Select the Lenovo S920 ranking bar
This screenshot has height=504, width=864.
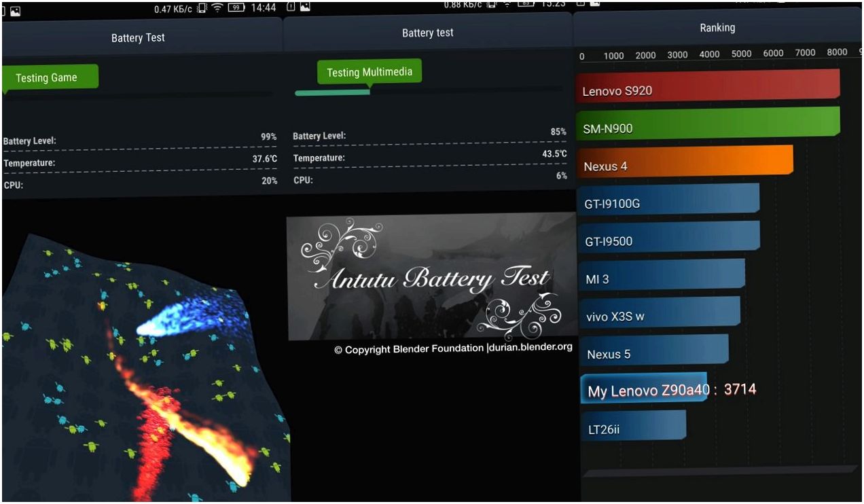708,87
